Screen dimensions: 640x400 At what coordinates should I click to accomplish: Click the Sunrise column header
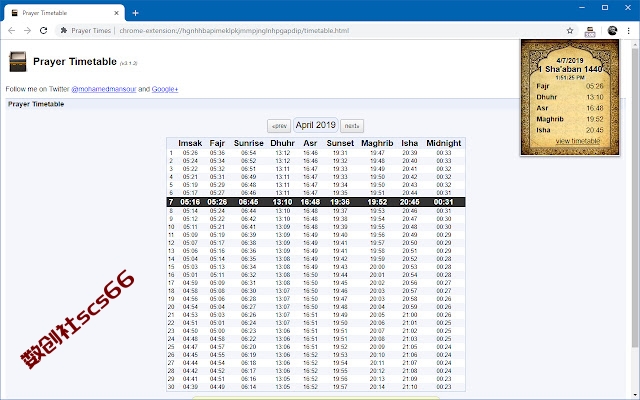[249, 143]
